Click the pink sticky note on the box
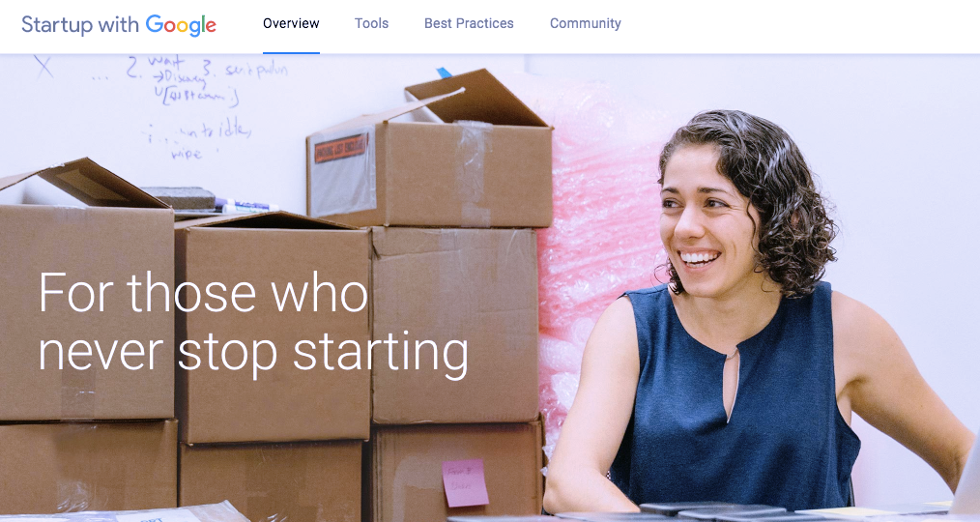 [465, 482]
